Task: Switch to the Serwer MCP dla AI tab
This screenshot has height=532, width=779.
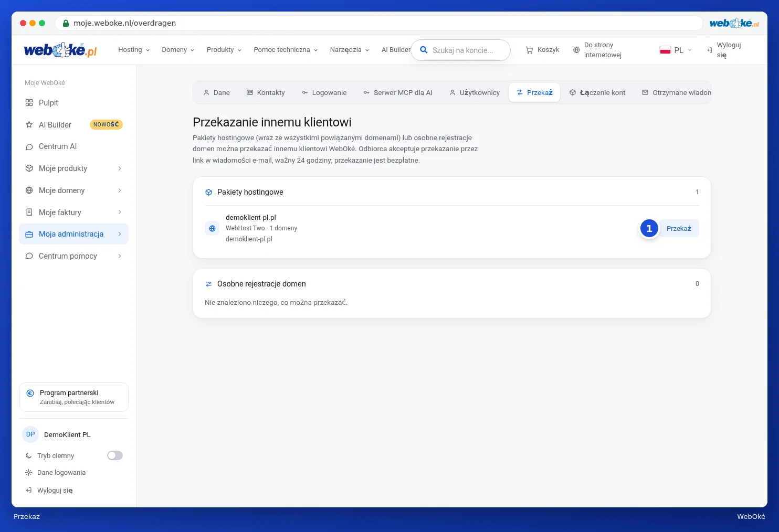Action: 398,92
